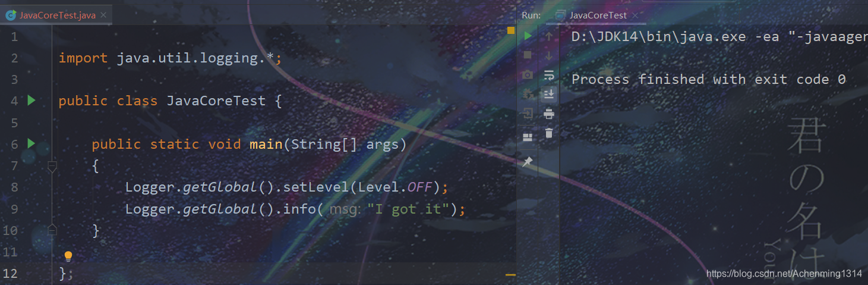The image size is (868, 285).
Task: Click the yellow lightbulb quick-fix icon
Action: [x=68, y=256]
